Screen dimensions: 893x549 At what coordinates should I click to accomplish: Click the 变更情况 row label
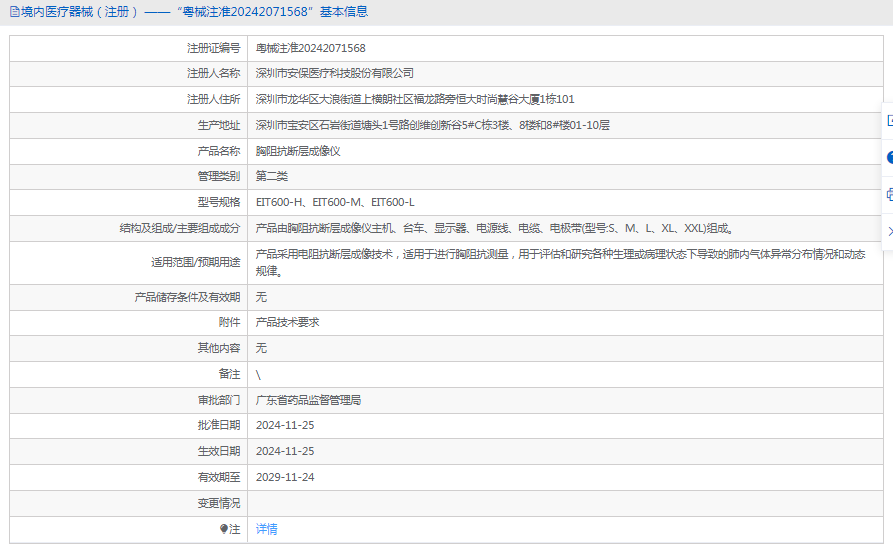(x=219, y=503)
